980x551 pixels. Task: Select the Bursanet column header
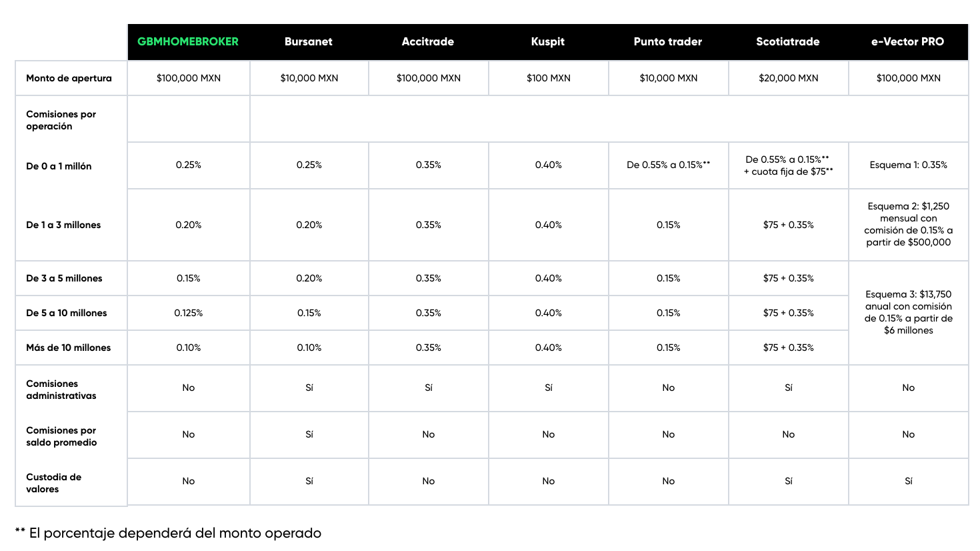pos(309,41)
